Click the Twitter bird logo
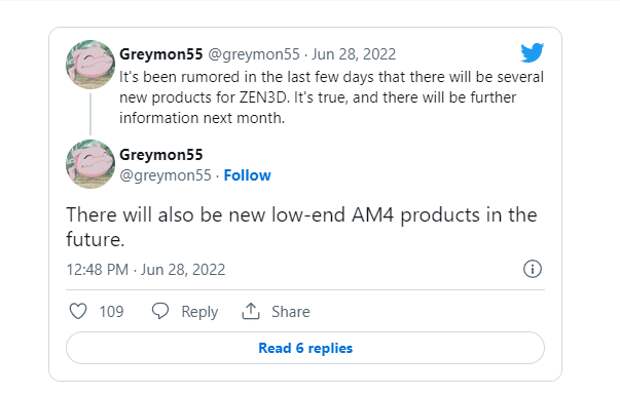 tap(532, 53)
